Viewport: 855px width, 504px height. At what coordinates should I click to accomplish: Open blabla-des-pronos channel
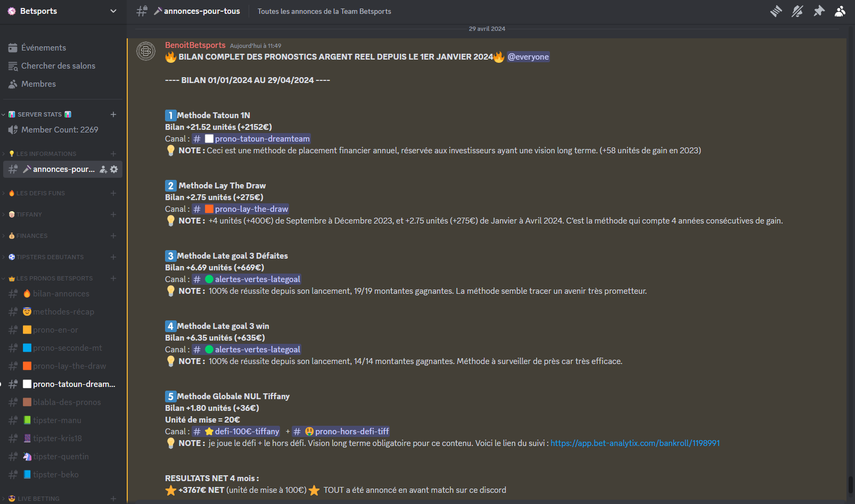(x=63, y=402)
